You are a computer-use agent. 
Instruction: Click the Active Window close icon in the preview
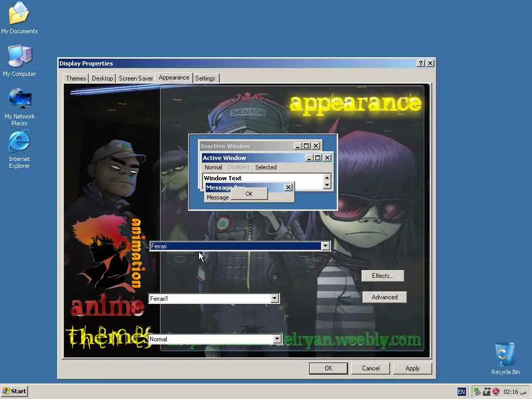(x=327, y=158)
